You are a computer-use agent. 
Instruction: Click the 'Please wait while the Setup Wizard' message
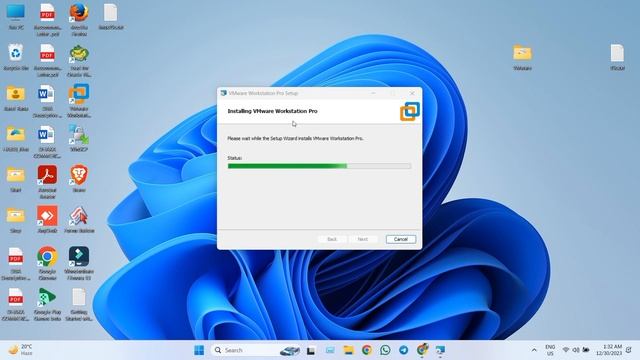(x=295, y=138)
